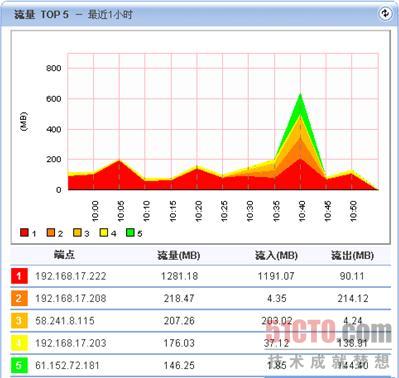Viewport: 399px width, 378px height.
Task: Sort by the 流量(MB) column header
Action: (x=179, y=255)
